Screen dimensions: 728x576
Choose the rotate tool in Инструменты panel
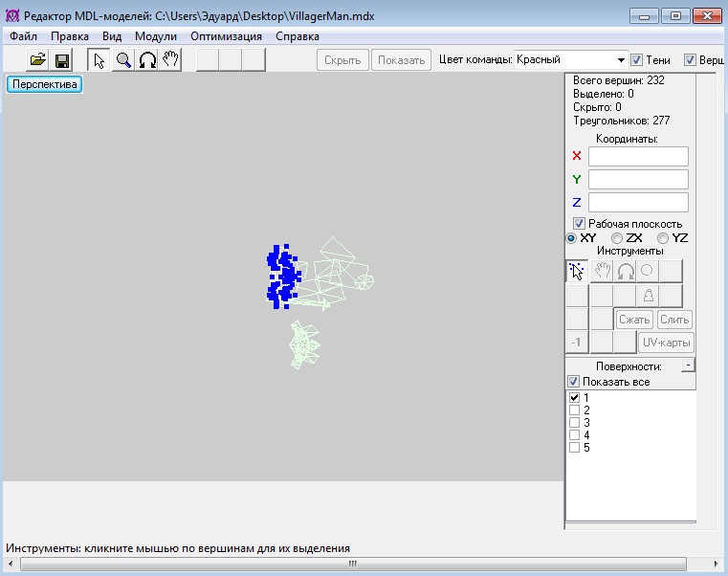[x=625, y=272]
